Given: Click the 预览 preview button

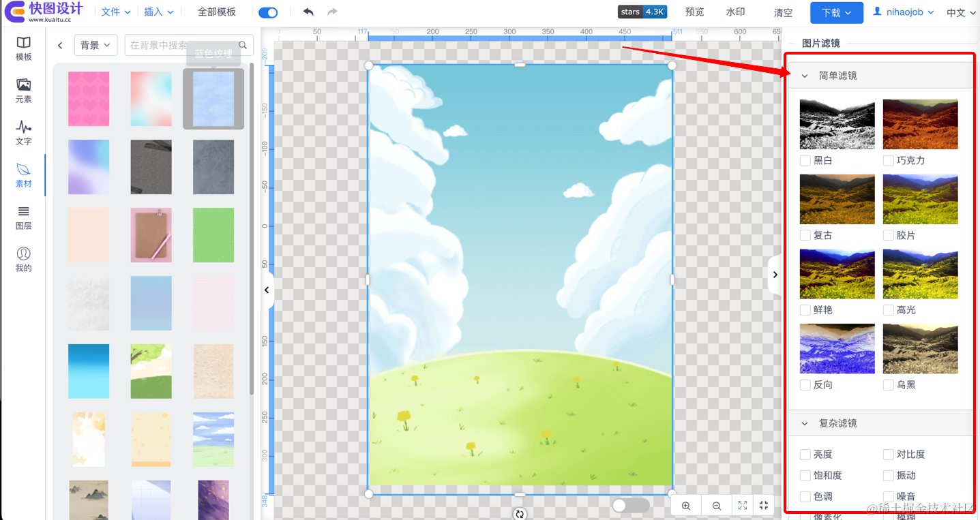Looking at the screenshot, I should pos(694,12).
